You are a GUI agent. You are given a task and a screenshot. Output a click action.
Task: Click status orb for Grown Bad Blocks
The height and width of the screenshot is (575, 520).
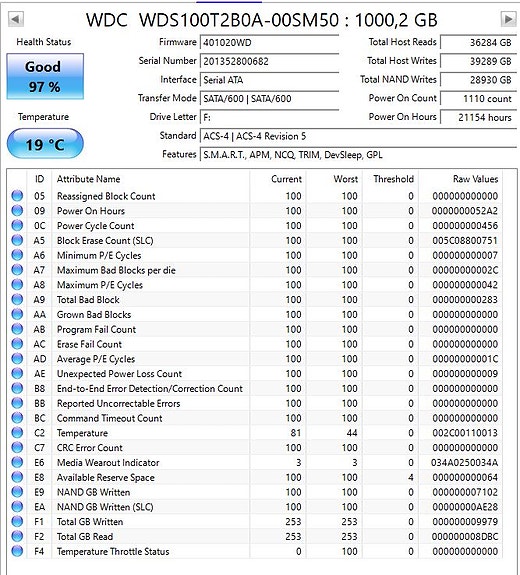click(x=17, y=314)
